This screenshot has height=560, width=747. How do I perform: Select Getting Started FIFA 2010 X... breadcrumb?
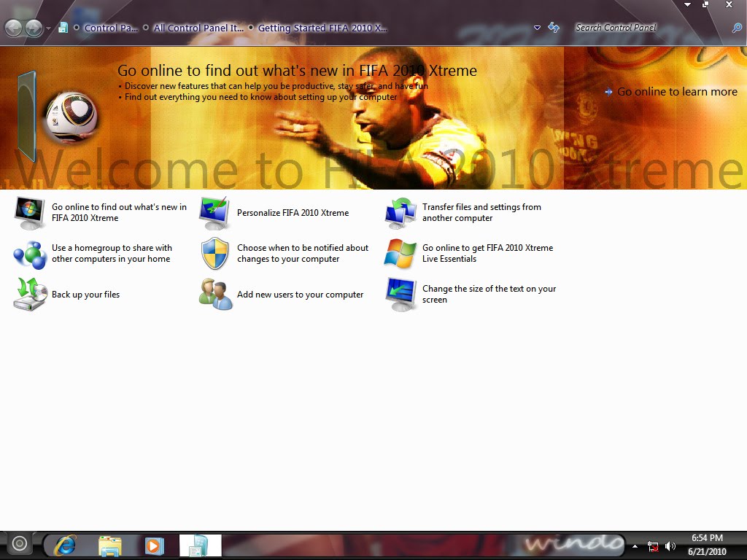click(x=322, y=28)
